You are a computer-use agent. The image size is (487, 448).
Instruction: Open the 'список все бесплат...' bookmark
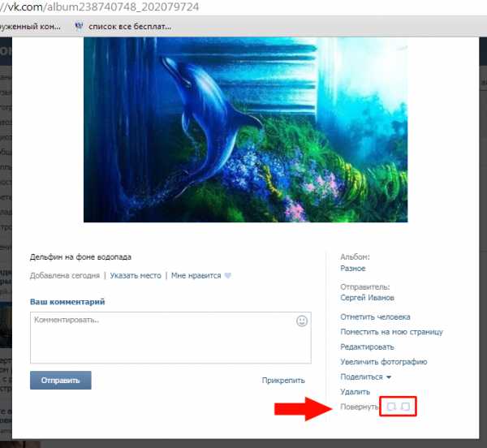pos(130,27)
